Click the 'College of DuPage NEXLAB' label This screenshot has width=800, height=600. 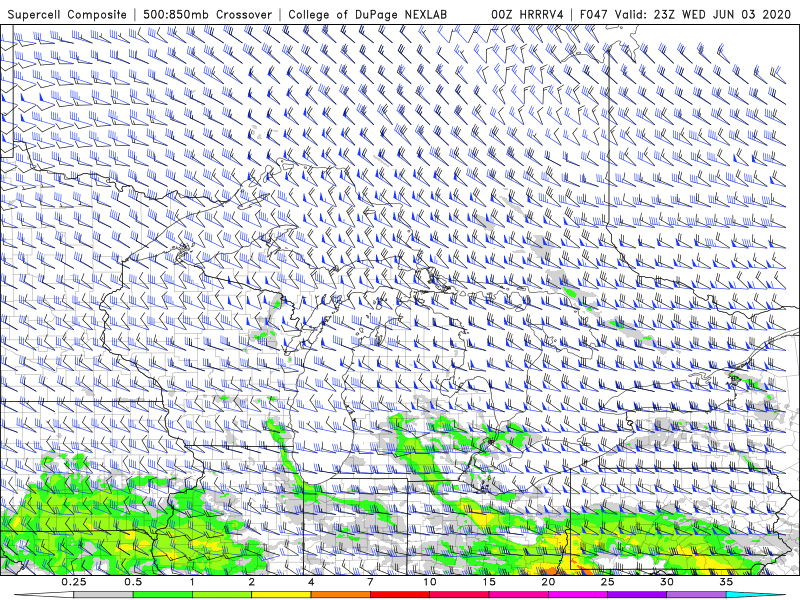(367, 15)
